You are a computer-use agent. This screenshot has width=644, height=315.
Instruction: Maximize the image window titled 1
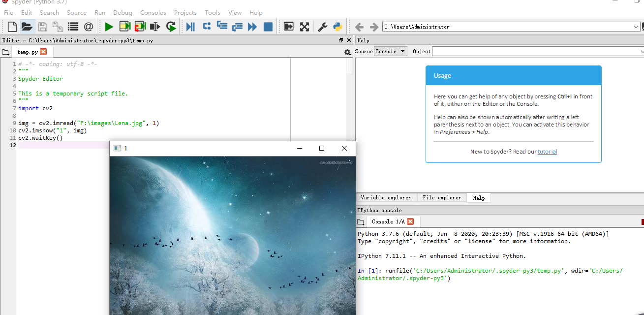pyautogui.click(x=322, y=148)
